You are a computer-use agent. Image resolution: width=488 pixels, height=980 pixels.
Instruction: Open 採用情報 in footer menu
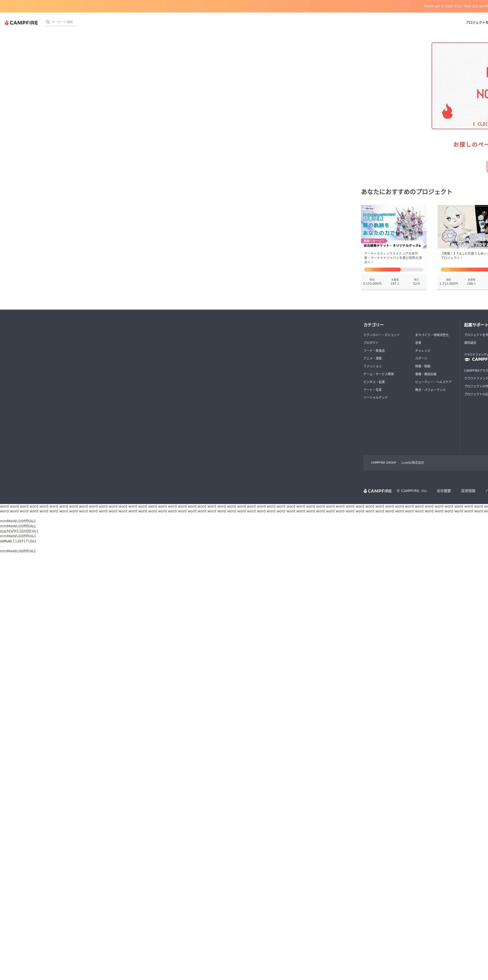pyautogui.click(x=468, y=491)
